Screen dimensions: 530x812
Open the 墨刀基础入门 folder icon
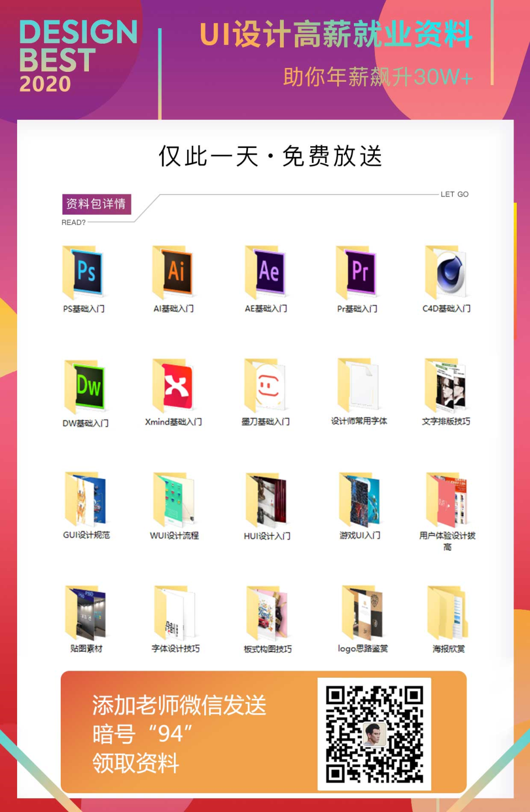coord(266,386)
